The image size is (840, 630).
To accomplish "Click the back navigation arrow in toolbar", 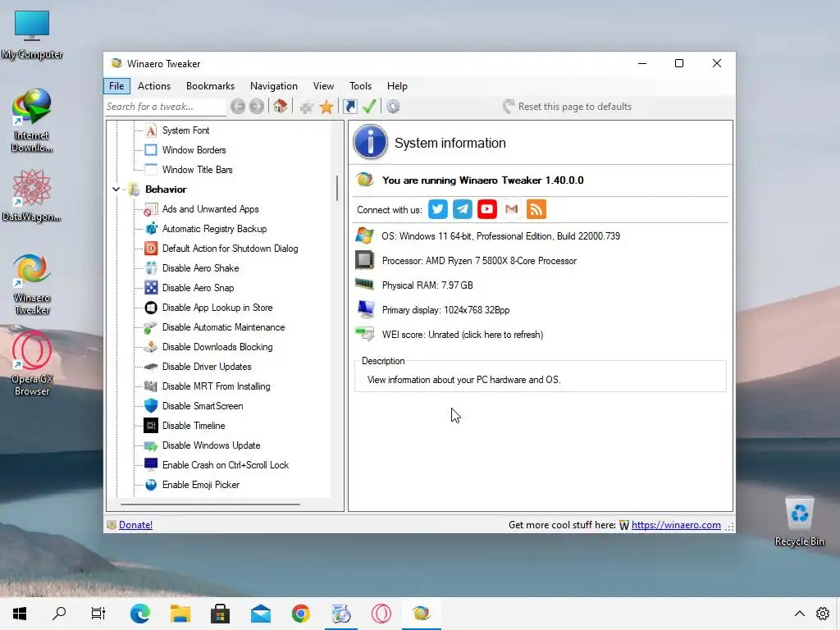I will tap(238, 107).
